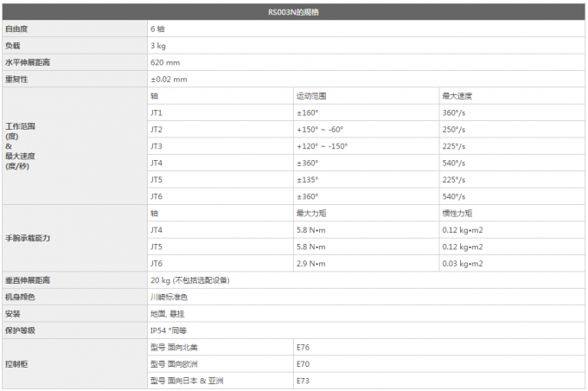Viewport: 588px width, 391px height.
Task: Click the "E76" controller model
Action: 303,347
